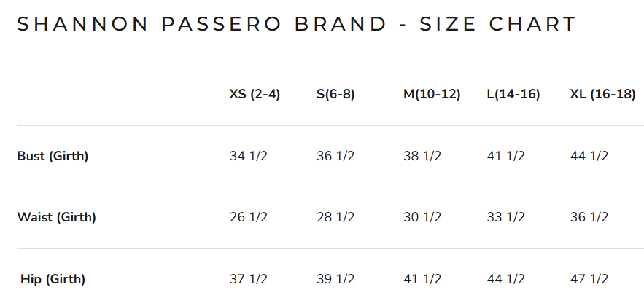644x306 pixels.
Task: Select the Waist (Girth) row label
Action: pos(56,217)
